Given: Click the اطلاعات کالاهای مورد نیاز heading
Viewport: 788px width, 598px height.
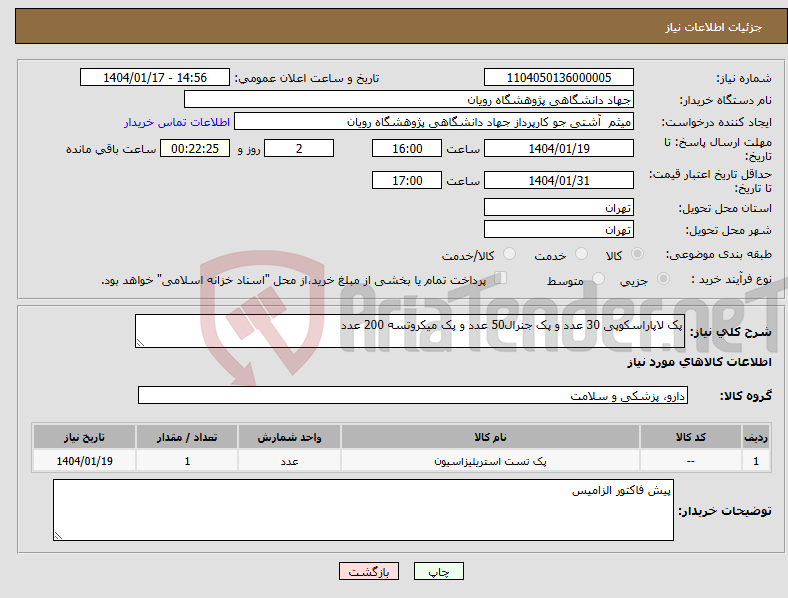Looking at the screenshot, I should (699, 362).
